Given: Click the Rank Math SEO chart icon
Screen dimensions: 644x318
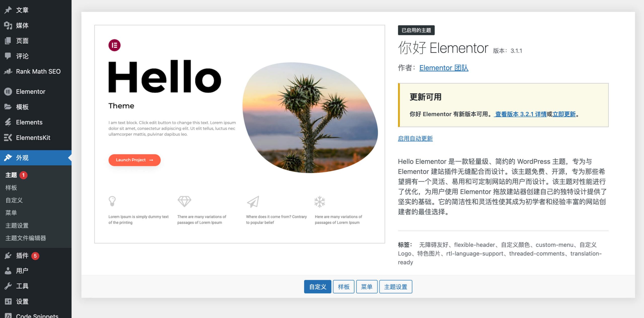Looking at the screenshot, I should (8, 72).
